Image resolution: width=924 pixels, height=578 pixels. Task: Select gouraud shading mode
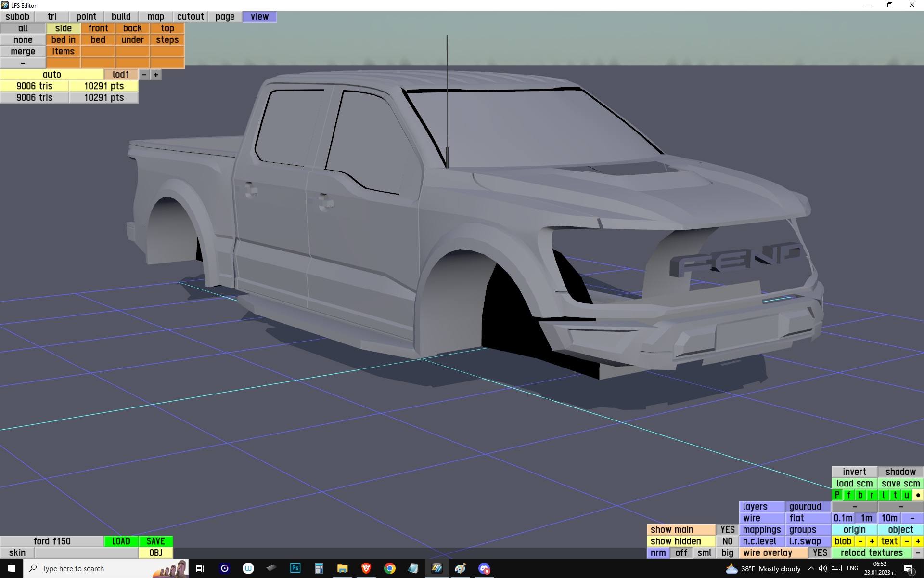click(x=805, y=506)
